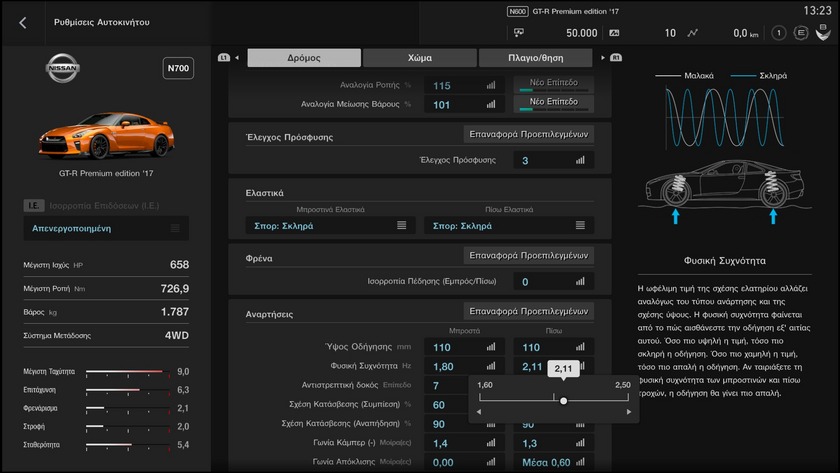Toggle Νέο Επίπεδο for Αναλογία Μείωσης Βάρους
The image size is (840, 473).
pos(553,102)
